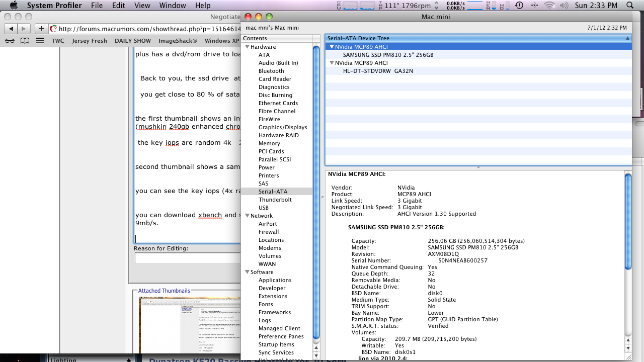This screenshot has width=644, height=362.
Task: Collapse the Hardware section triangle
Action: (247, 47)
